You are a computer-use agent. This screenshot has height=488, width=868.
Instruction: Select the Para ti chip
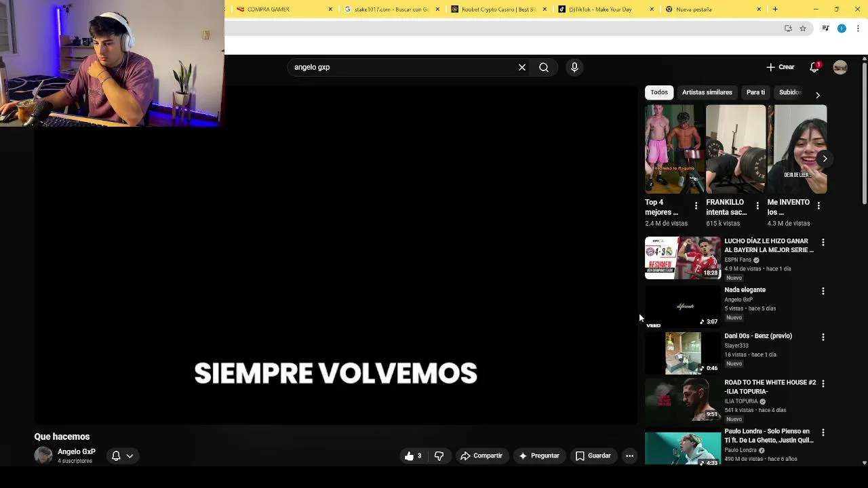coord(755,92)
